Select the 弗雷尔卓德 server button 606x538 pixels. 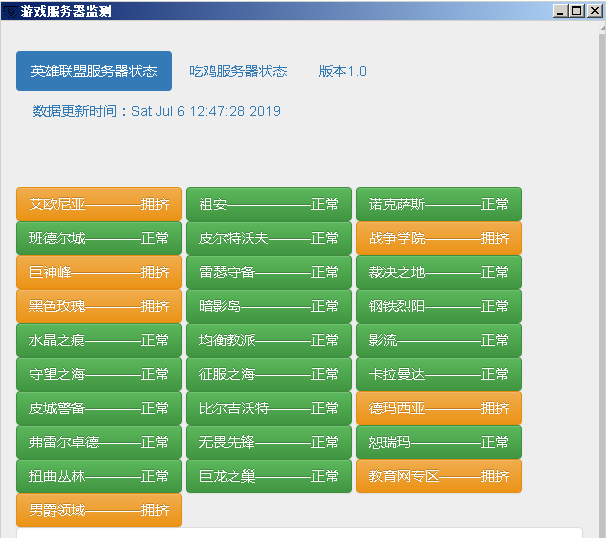point(99,442)
